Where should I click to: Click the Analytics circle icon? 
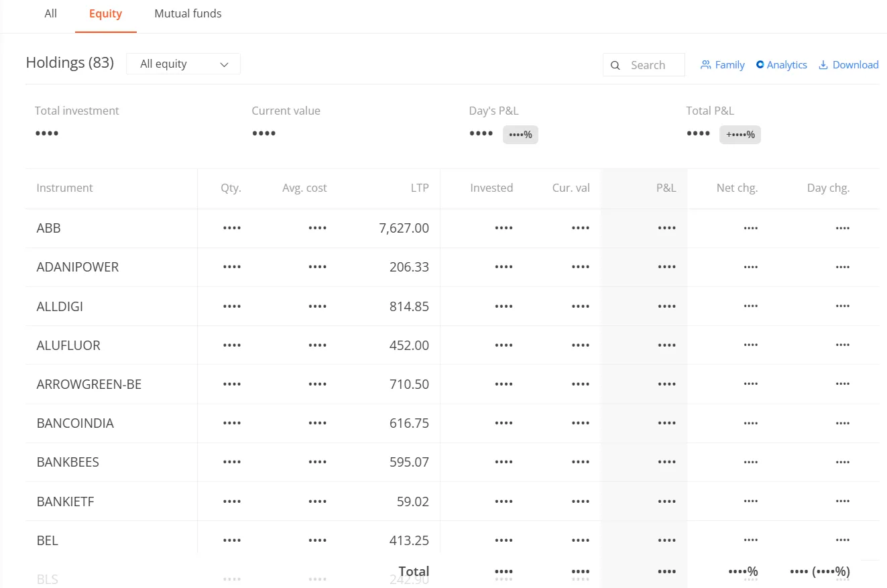pyautogui.click(x=760, y=64)
